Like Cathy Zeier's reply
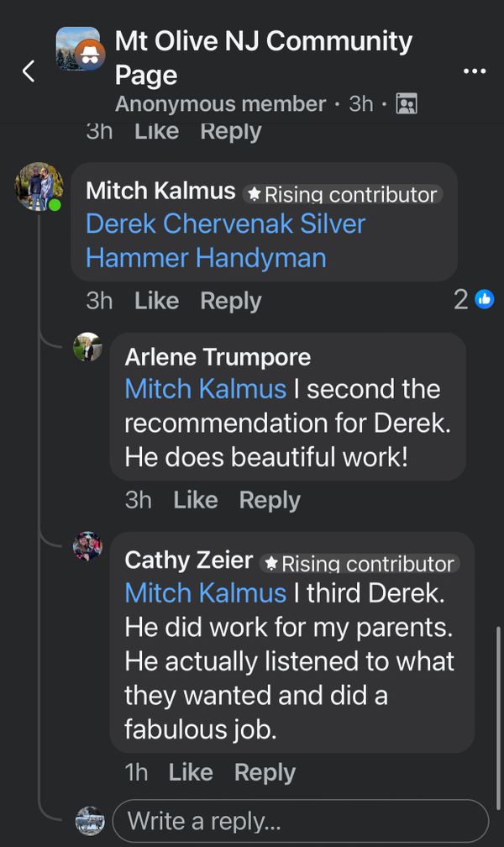Screen dimensions: 504x847 click(191, 772)
